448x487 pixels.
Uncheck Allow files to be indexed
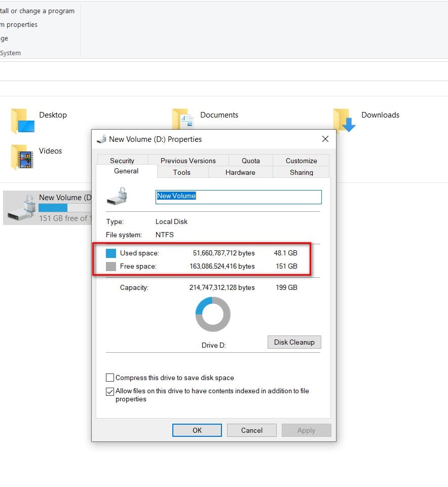pos(109,391)
